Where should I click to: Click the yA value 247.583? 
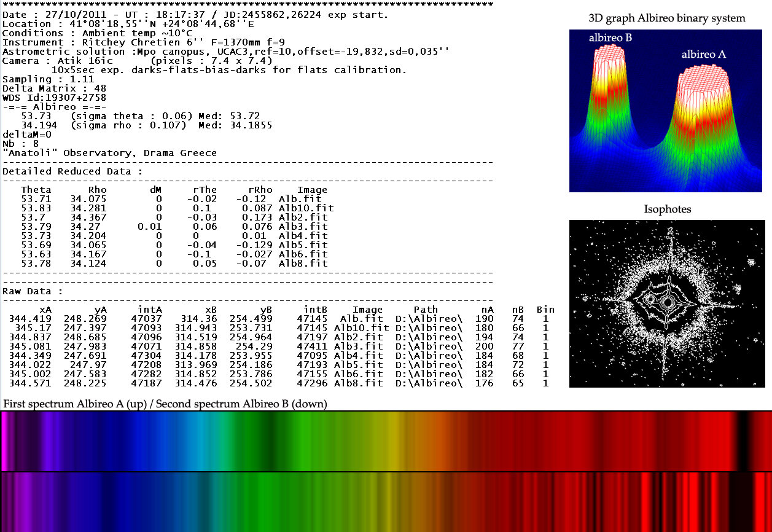(85, 374)
